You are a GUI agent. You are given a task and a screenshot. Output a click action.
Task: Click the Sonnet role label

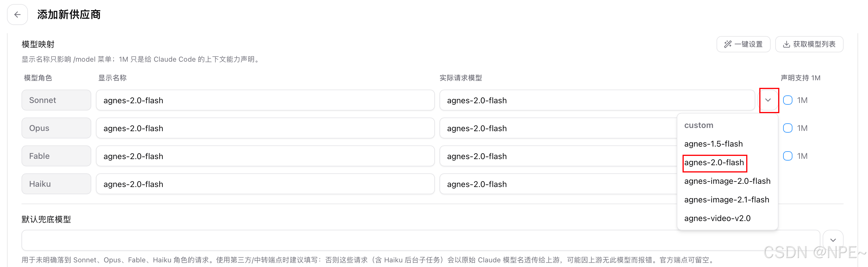coord(56,100)
